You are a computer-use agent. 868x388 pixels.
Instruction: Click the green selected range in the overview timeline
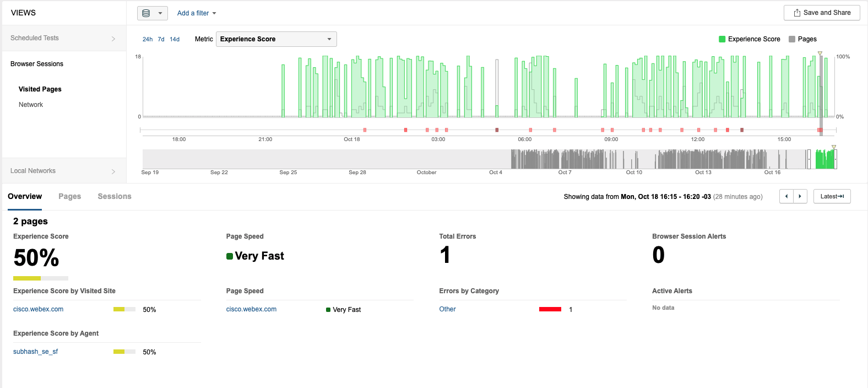tap(824, 159)
